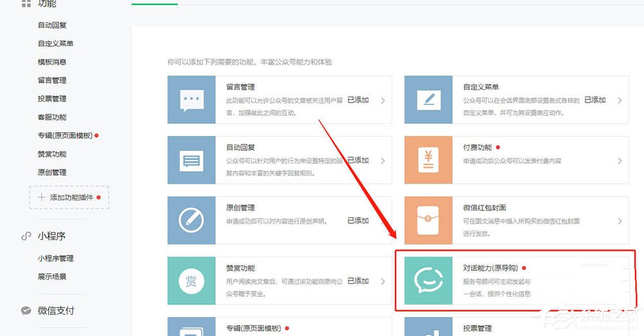Viewport: 644px width, 336px height.
Task: Click the 赞赏功能 赏 circle icon
Action: click(191, 281)
